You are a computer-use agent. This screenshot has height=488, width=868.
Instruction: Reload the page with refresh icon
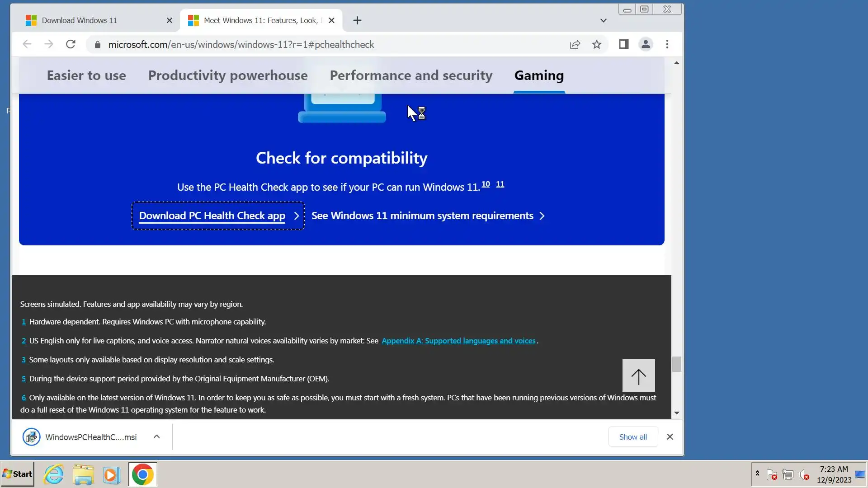click(71, 44)
